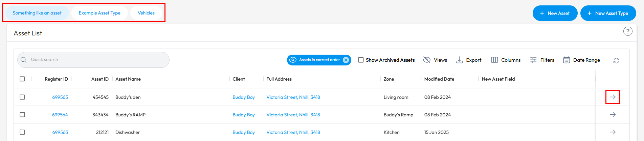
Task: Open Victoria Street address for row 699563
Action: pyautogui.click(x=293, y=132)
